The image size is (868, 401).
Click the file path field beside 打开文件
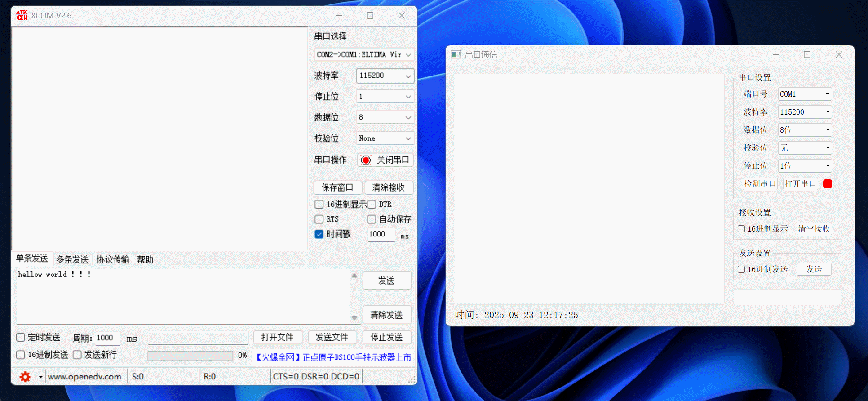198,338
